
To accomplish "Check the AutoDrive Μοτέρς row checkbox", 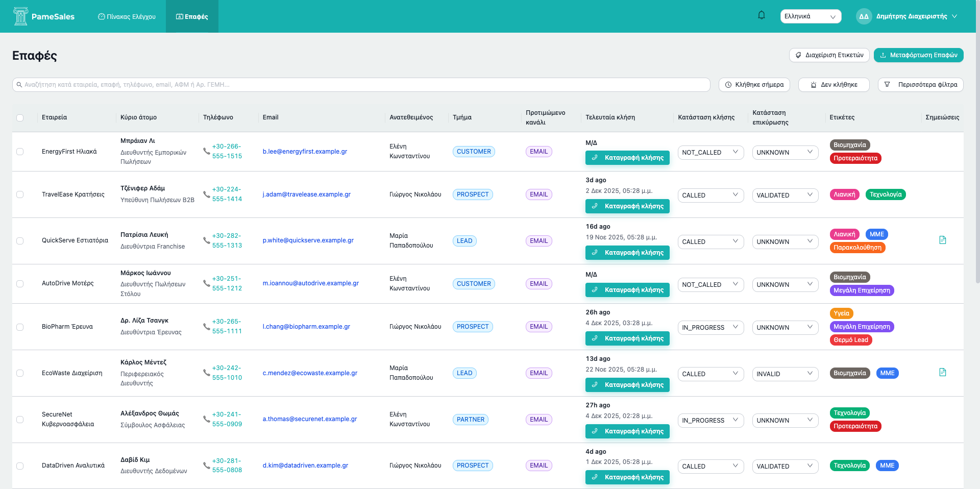I will 20,284.
